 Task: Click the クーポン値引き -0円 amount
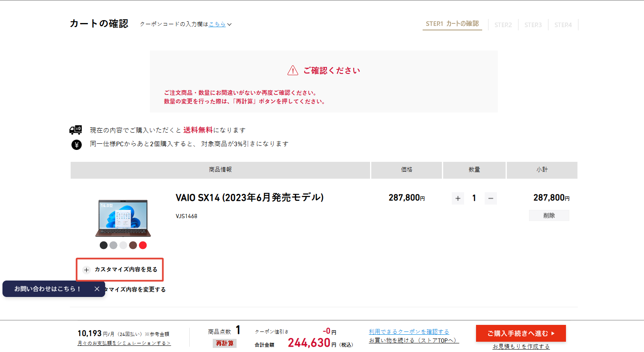[x=296, y=331]
